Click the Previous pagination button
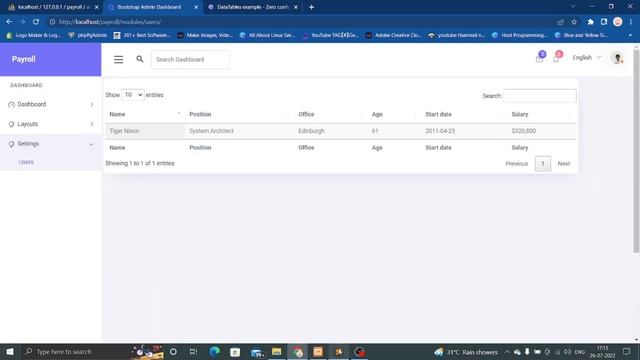 tap(516, 164)
